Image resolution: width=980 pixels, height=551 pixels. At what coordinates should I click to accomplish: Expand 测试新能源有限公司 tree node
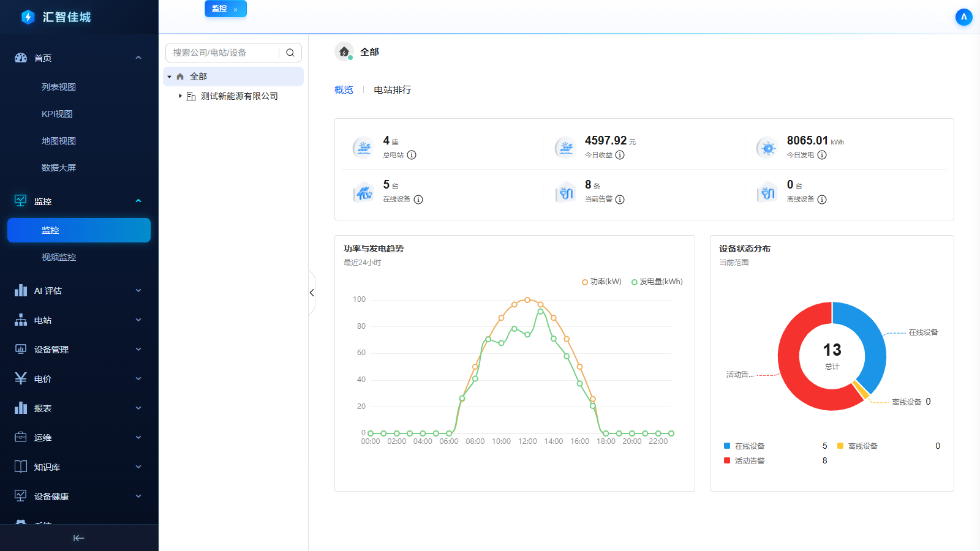click(x=180, y=96)
